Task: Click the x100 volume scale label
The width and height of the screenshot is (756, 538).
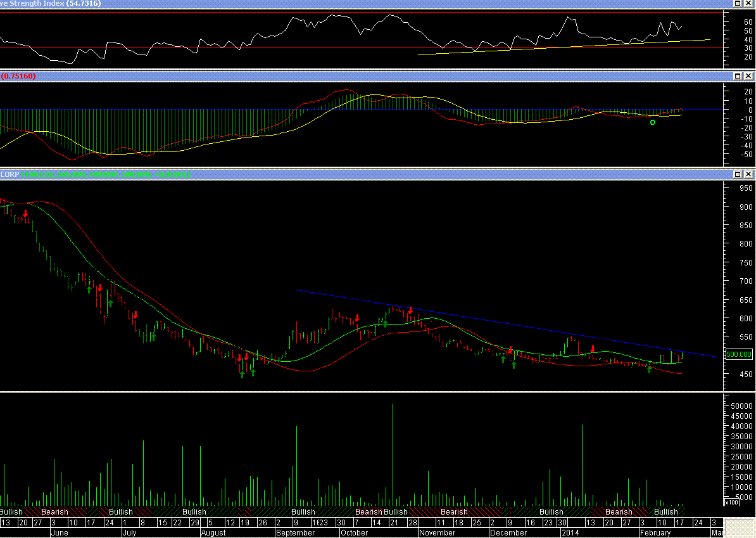Action: [x=731, y=503]
